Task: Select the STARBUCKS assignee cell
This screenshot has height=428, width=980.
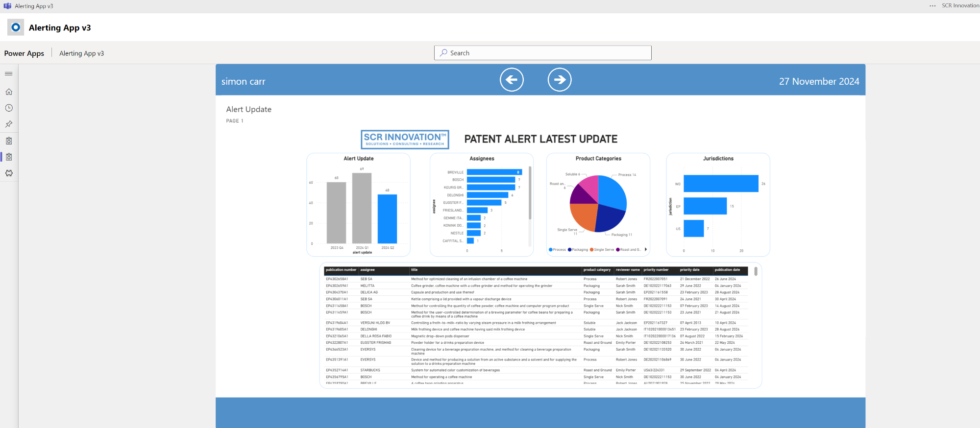Action: (370, 370)
